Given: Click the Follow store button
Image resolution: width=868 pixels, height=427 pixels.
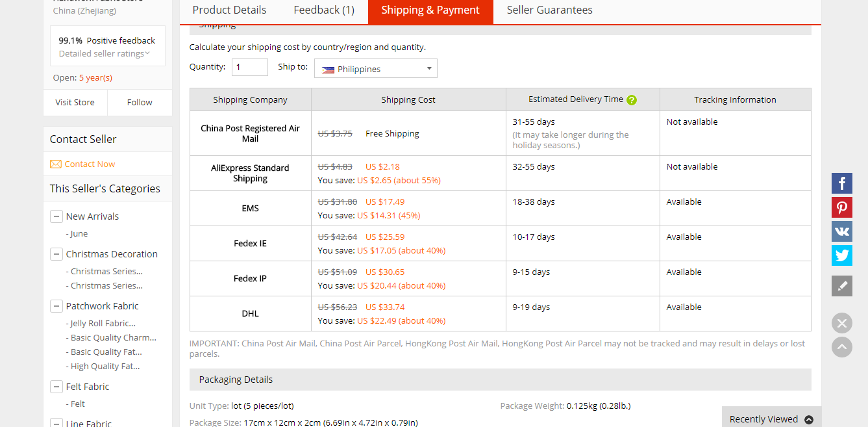Looking at the screenshot, I should coord(140,103).
